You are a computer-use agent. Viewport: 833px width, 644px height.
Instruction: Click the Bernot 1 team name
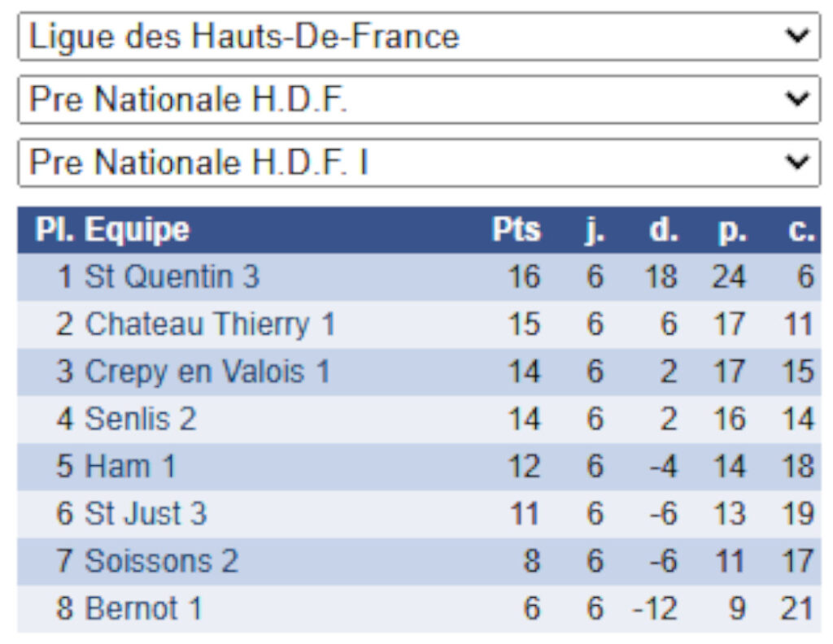(x=143, y=608)
